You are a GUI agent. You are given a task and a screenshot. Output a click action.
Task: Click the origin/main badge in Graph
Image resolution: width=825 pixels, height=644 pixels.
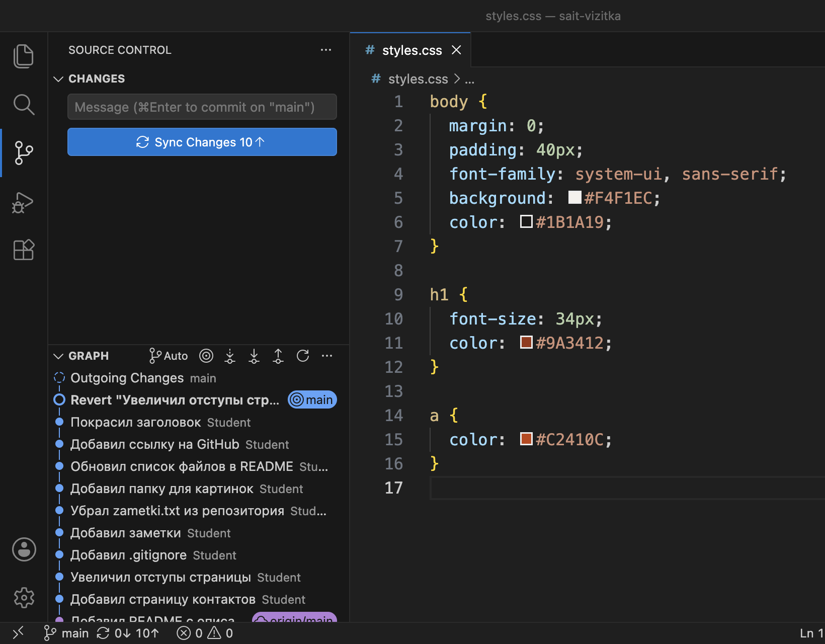tap(295, 618)
